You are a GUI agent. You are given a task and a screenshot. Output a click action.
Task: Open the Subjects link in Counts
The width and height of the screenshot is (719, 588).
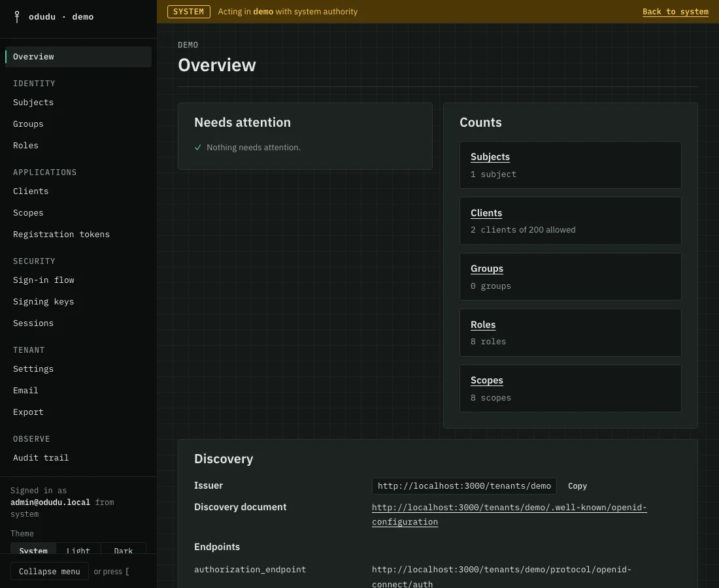click(490, 157)
